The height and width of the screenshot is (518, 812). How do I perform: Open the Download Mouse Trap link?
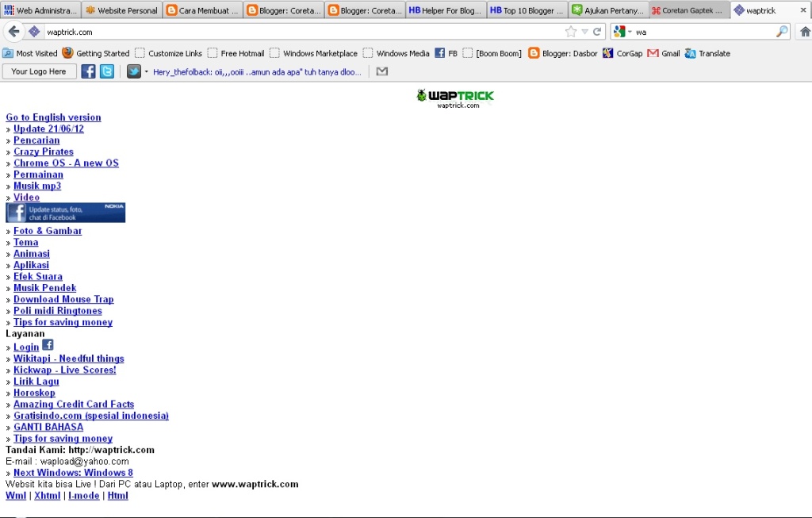click(63, 299)
